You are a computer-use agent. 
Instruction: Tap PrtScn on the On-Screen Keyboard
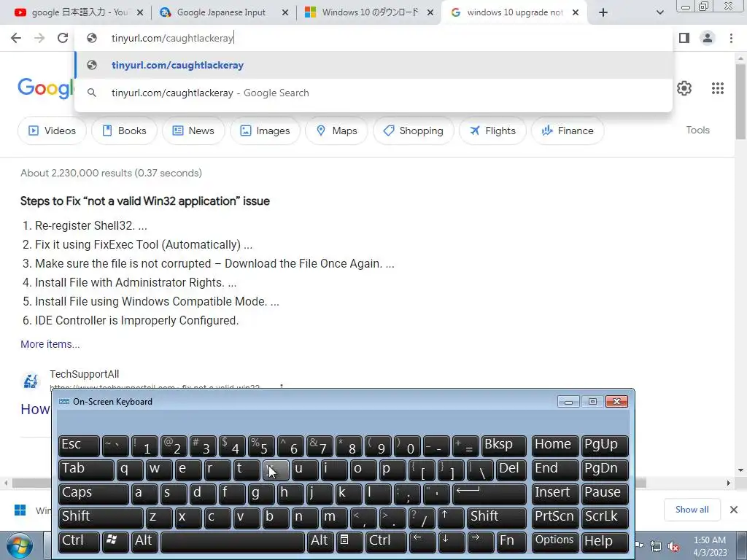coord(555,518)
